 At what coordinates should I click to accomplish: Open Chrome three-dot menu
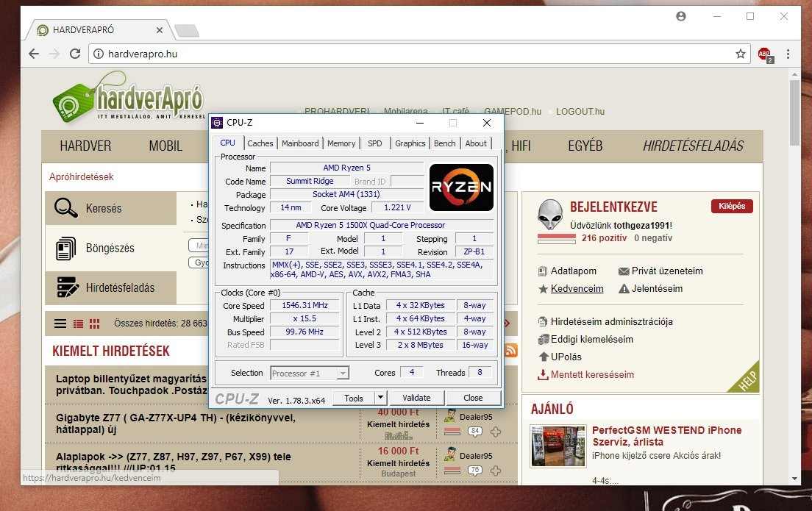pos(788,54)
